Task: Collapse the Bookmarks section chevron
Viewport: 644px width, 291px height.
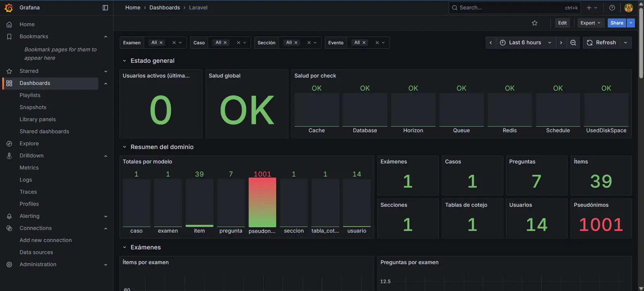Action: tap(105, 37)
